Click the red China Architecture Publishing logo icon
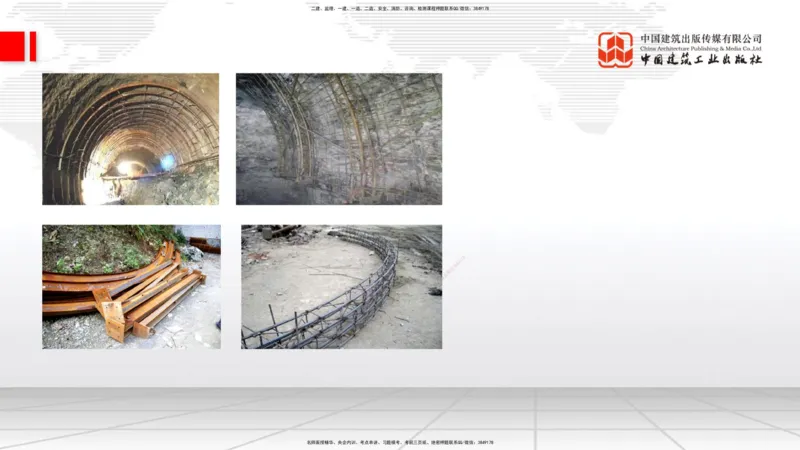 coord(615,49)
